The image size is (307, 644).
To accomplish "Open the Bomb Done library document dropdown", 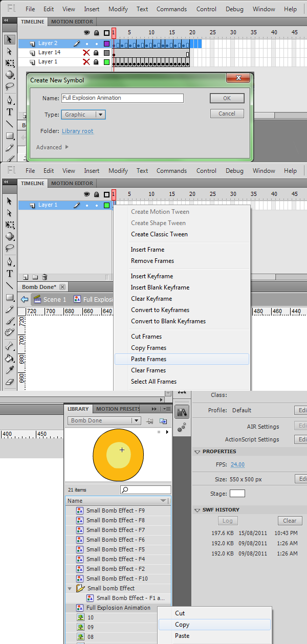I will 104,420.
